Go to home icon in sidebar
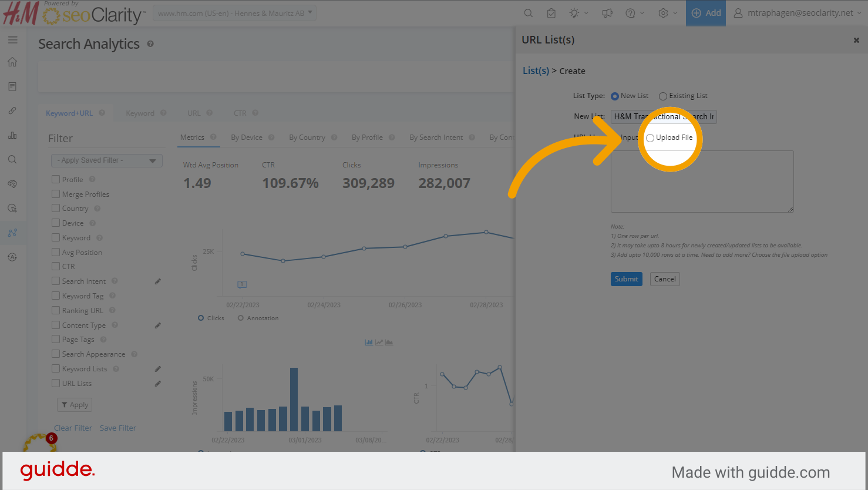This screenshot has height=490, width=868. click(x=12, y=62)
